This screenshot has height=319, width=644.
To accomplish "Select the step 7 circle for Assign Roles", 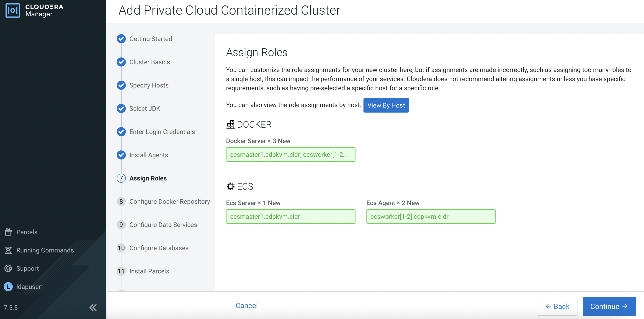I will pyautogui.click(x=121, y=178).
